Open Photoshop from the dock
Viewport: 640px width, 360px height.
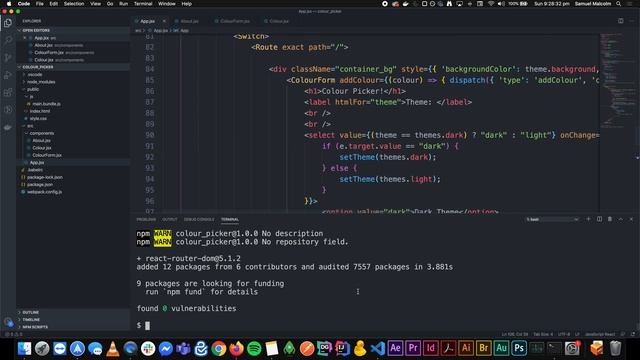[519, 349]
